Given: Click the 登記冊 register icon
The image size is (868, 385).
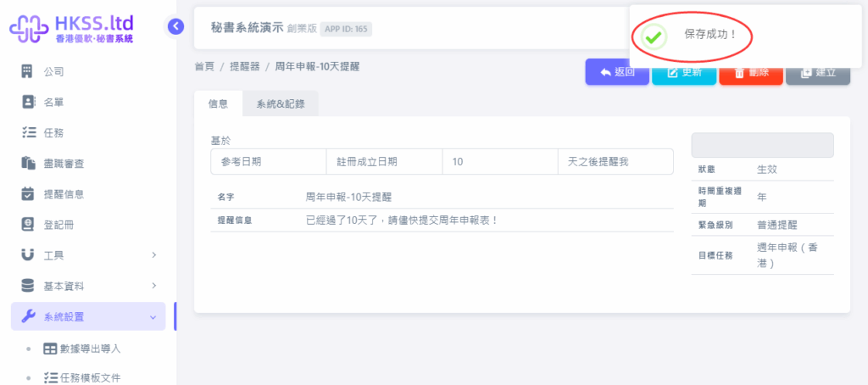Looking at the screenshot, I should 27,225.
